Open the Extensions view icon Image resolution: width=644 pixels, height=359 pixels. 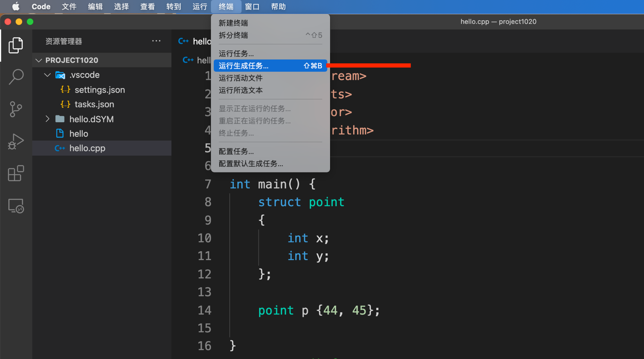16,173
